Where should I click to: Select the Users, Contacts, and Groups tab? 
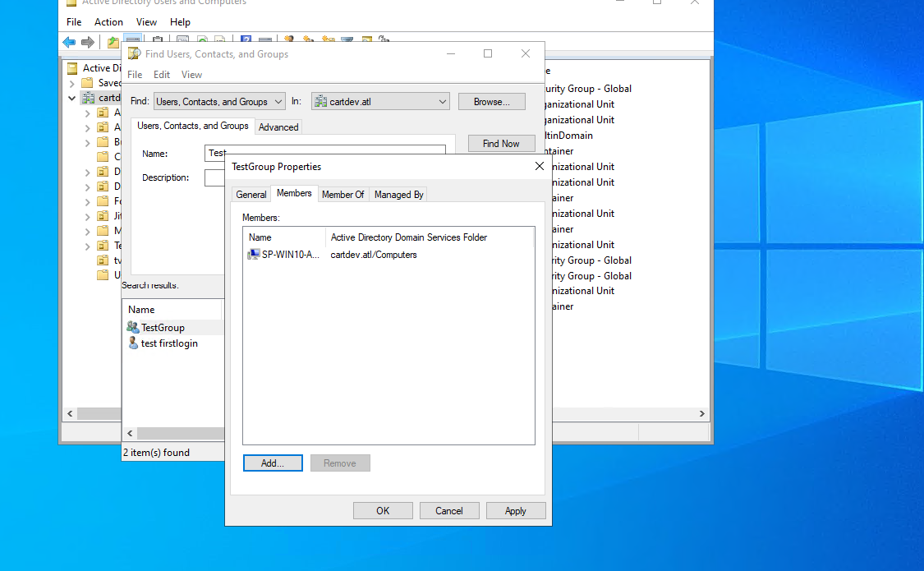[193, 126]
